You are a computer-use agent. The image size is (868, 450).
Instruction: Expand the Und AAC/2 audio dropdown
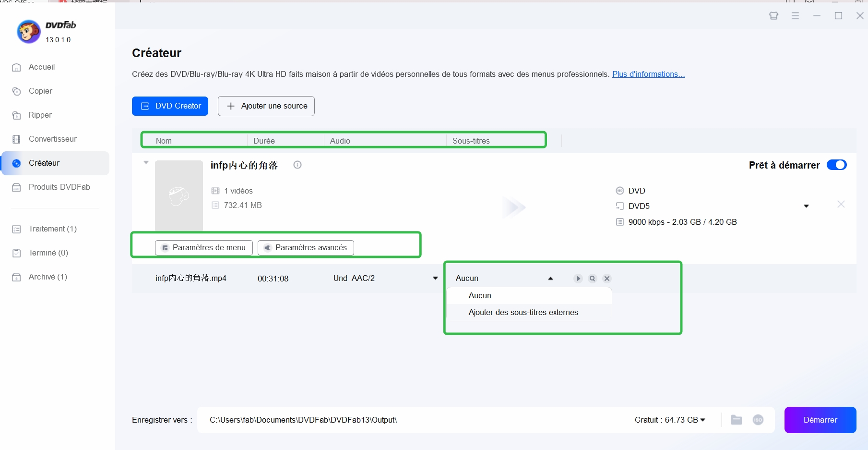point(435,279)
